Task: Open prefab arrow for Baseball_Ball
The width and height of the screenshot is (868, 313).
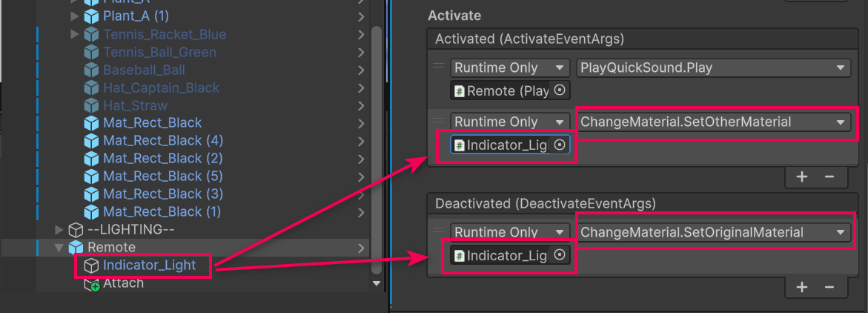Action: point(361,70)
